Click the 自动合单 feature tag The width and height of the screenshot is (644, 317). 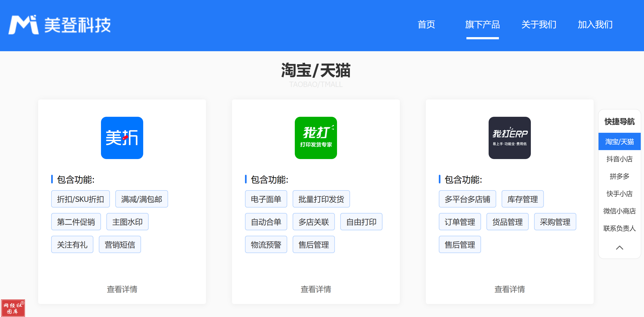[266, 222]
